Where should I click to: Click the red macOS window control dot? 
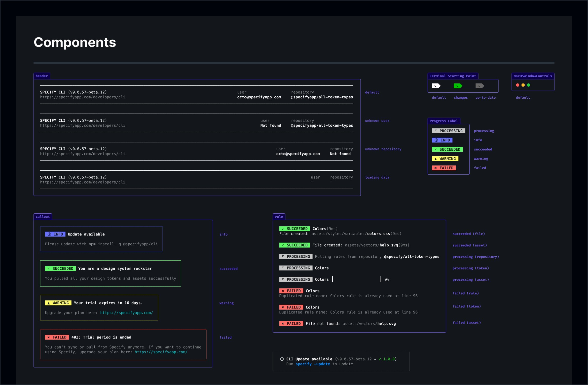518,85
